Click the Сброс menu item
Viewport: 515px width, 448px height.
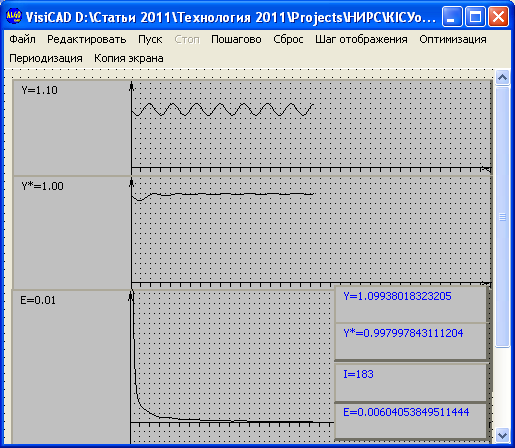click(288, 39)
